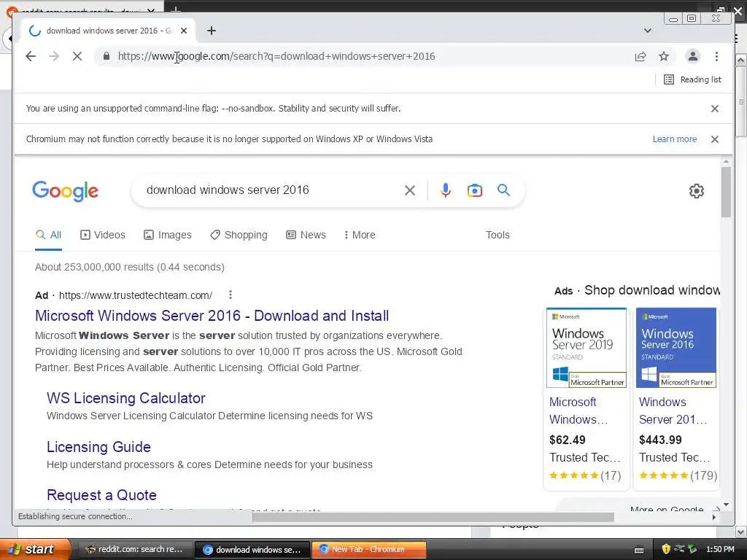
Task: Open search Tools
Action: tap(498, 235)
